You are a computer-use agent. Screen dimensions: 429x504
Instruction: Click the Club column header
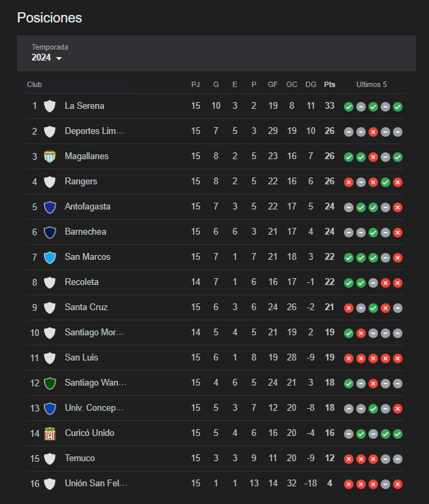(x=35, y=84)
